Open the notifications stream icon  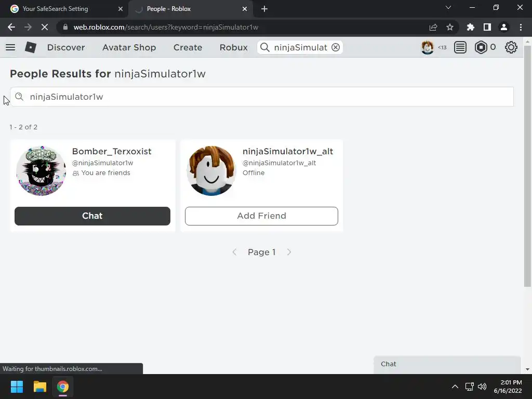tap(460, 47)
